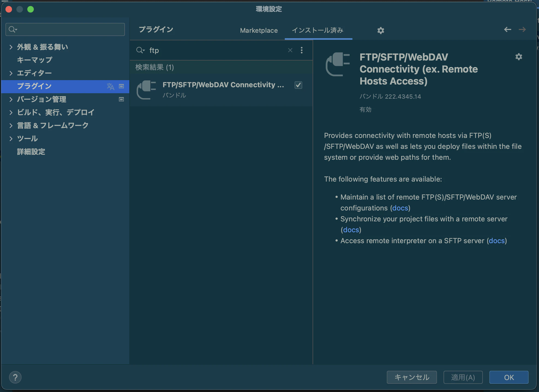539x392 pixels.
Task: Select プラグイン in settings tree
Action: 35,86
